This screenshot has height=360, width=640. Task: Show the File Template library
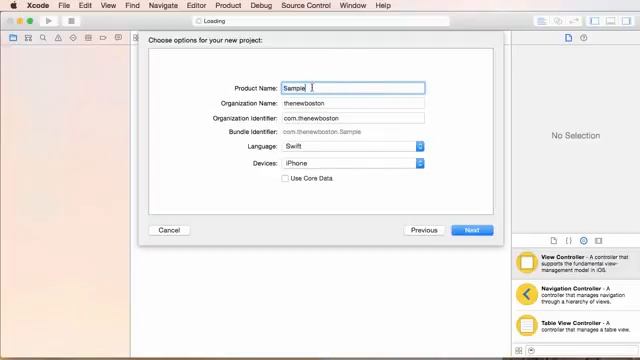click(553, 241)
